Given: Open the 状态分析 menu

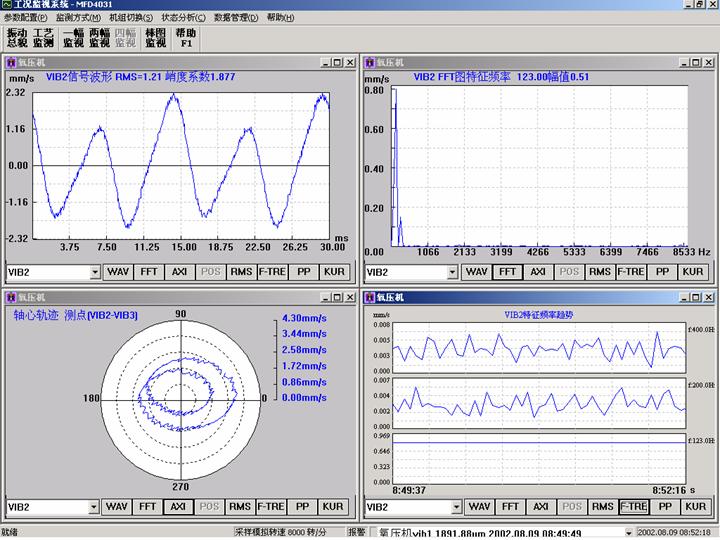Looking at the screenshot, I should coord(183,18).
